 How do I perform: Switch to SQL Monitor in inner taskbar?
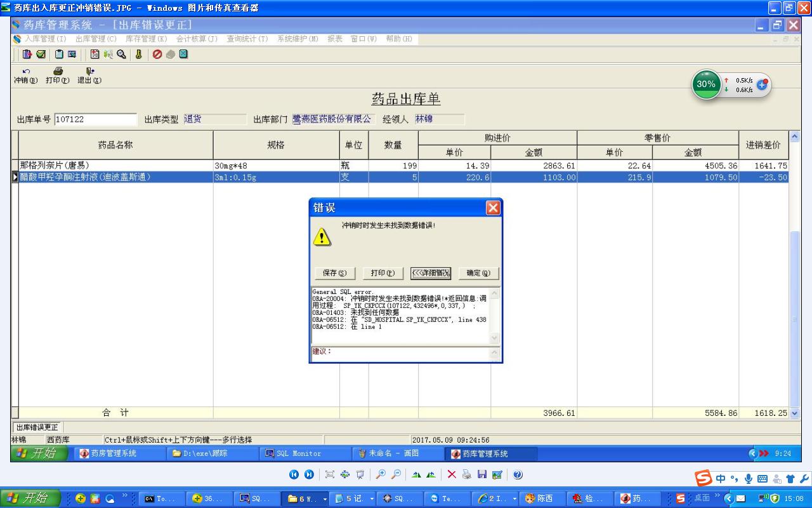pos(304,453)
